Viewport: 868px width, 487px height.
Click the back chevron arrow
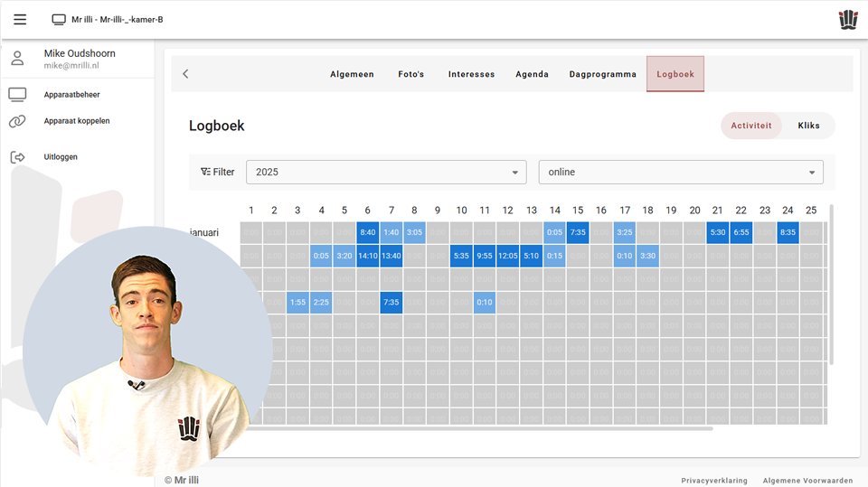point(185,74)
